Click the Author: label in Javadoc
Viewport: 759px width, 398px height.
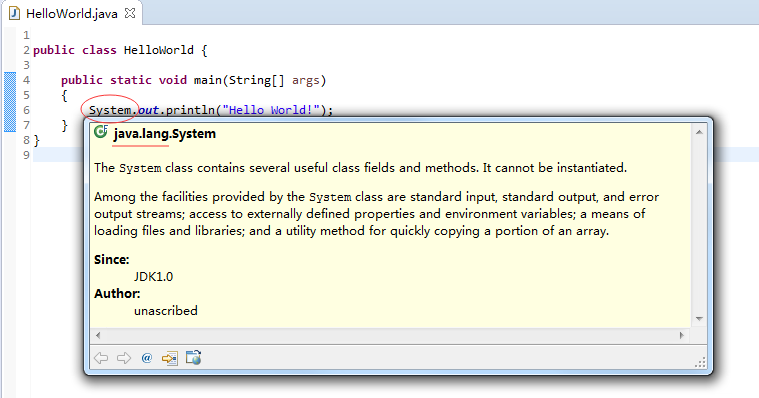tap(117, 293)
